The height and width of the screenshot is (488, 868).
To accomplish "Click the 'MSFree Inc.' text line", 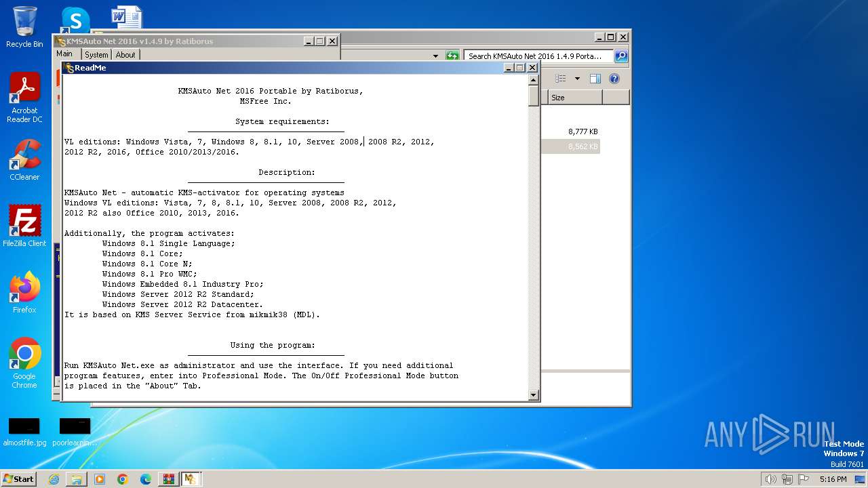I will point(266,101).
